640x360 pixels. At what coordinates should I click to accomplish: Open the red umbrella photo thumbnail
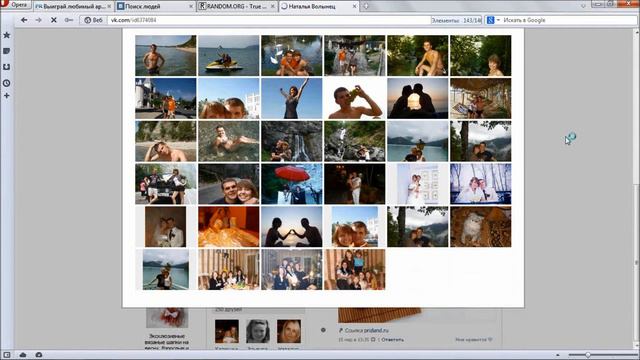point(291,184)
